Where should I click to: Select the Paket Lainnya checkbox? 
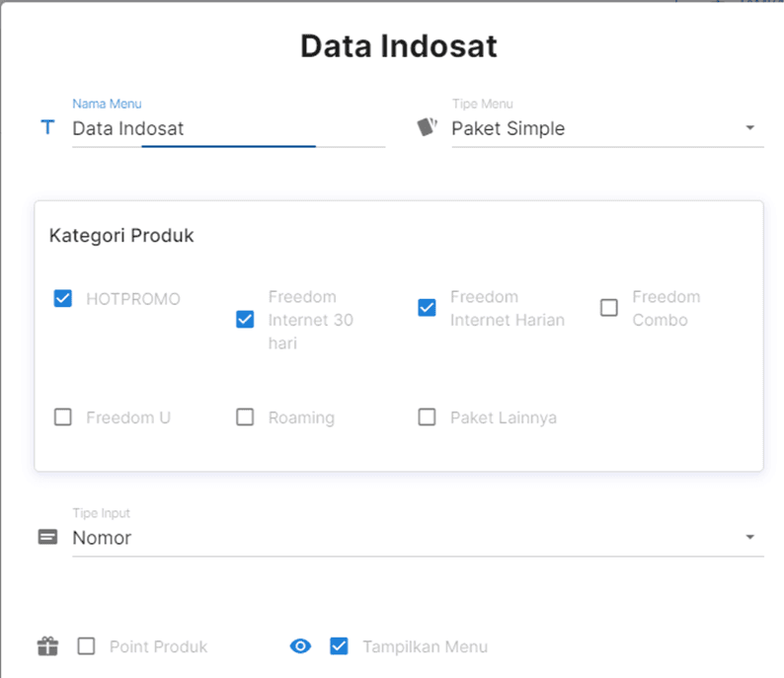click(x=427, y=417)
